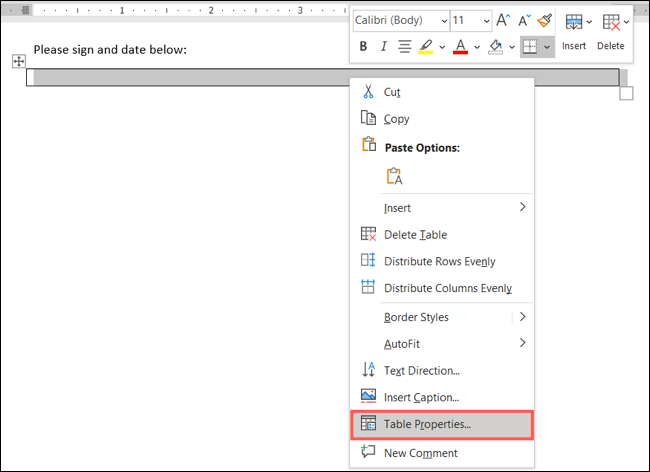Select Distribute Rows Evenly

(439, 262)
